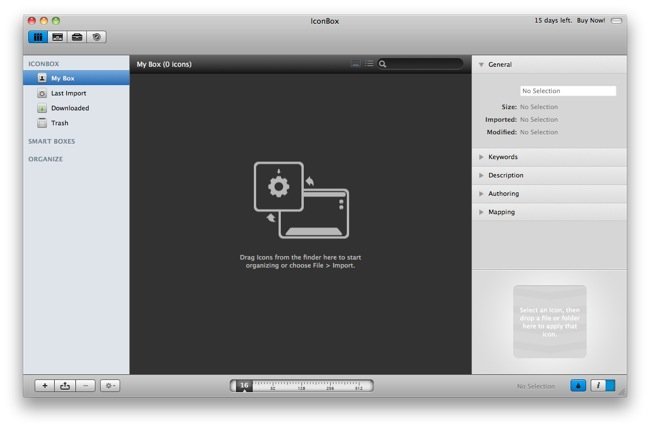Click the minus remove button
The height and width of the screenshot is (429, 650).
point(85,386)
